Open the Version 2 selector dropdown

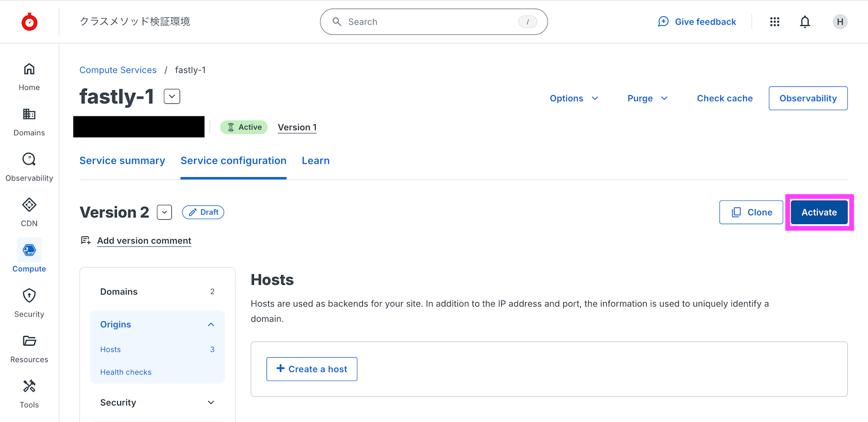pyautogui.click(x=164, y=212)
